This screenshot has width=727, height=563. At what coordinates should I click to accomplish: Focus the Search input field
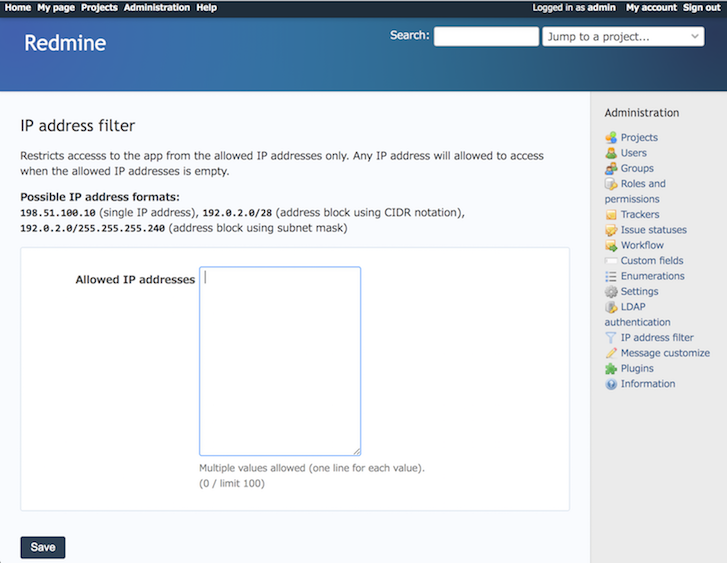[486, 37]
